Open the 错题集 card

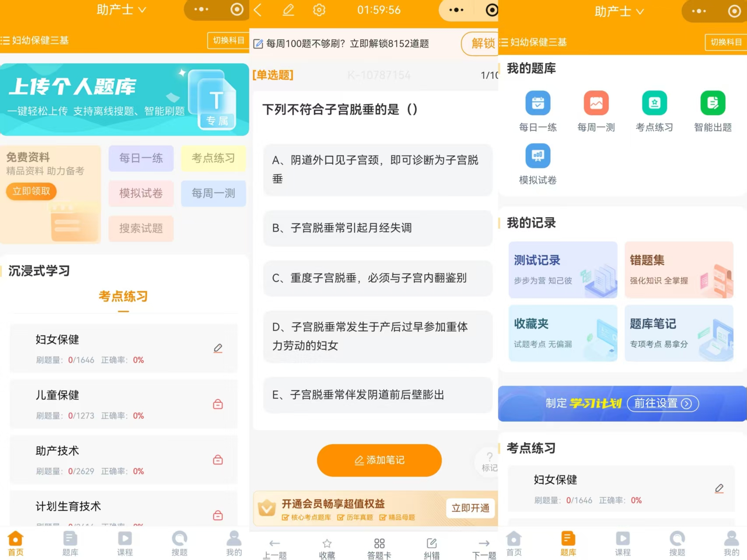[x=679, y=270]
